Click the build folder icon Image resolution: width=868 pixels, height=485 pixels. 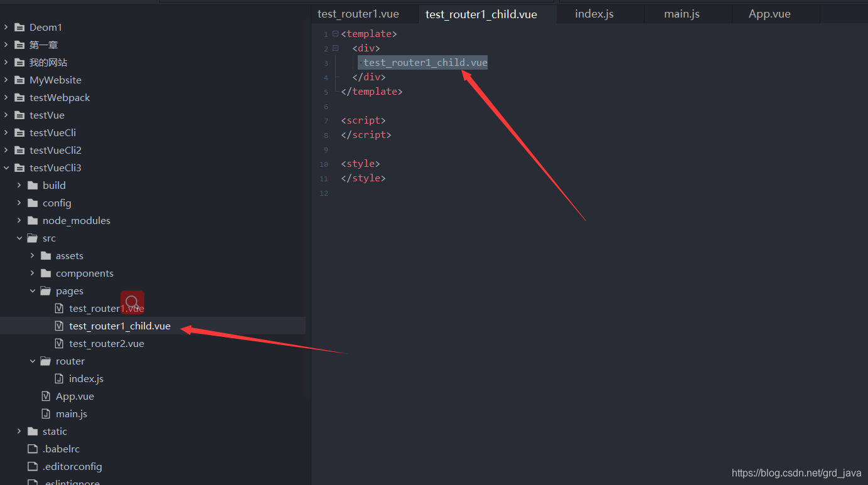pos(33,185)
